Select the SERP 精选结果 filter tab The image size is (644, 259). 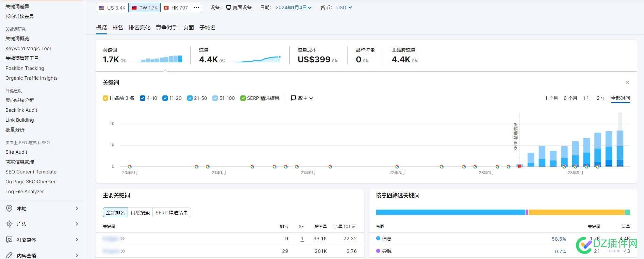(x=172, y=213)
